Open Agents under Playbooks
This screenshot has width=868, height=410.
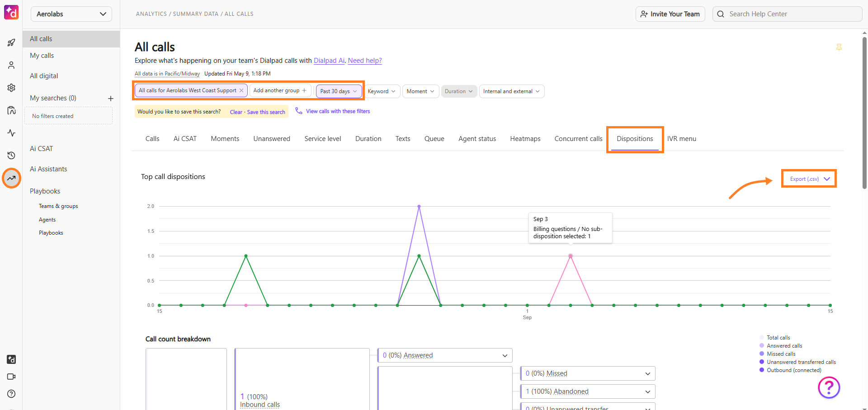point(47,220)
